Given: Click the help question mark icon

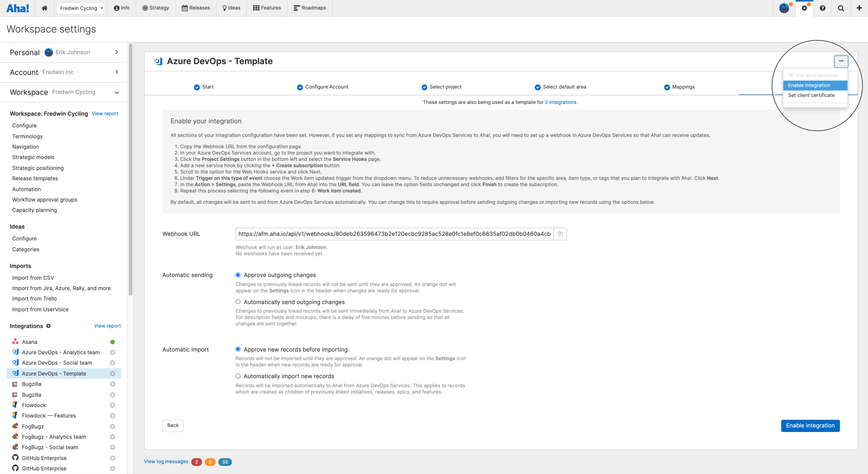Looking at the screenshot, I should click(x=822, y=8).
